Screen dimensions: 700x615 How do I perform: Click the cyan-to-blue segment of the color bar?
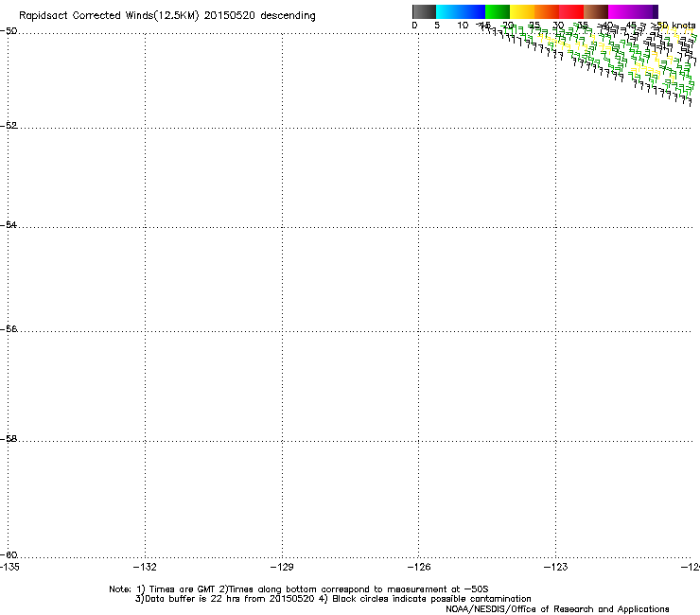[461, 11]
